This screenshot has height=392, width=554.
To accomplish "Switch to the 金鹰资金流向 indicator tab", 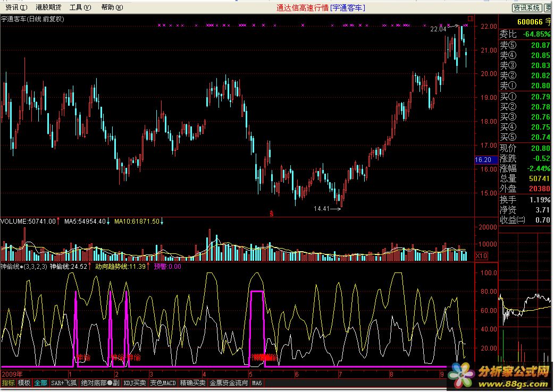I will (x=229, y=383).
